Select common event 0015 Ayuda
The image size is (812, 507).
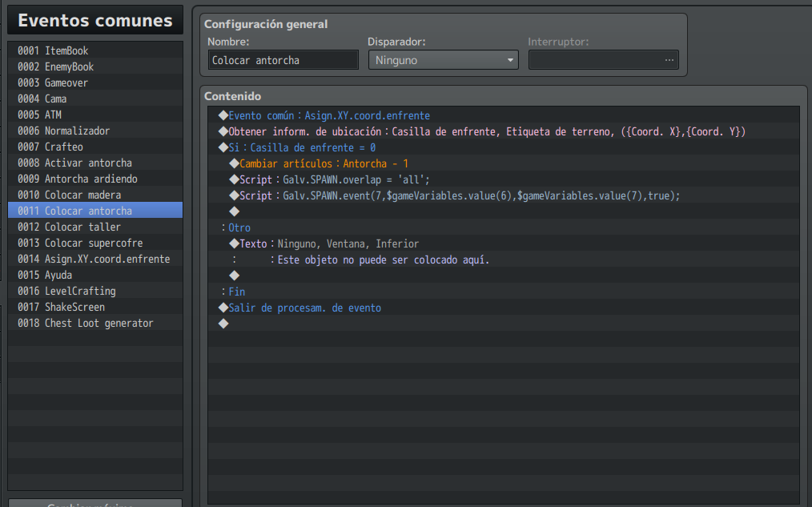[95, 276]
